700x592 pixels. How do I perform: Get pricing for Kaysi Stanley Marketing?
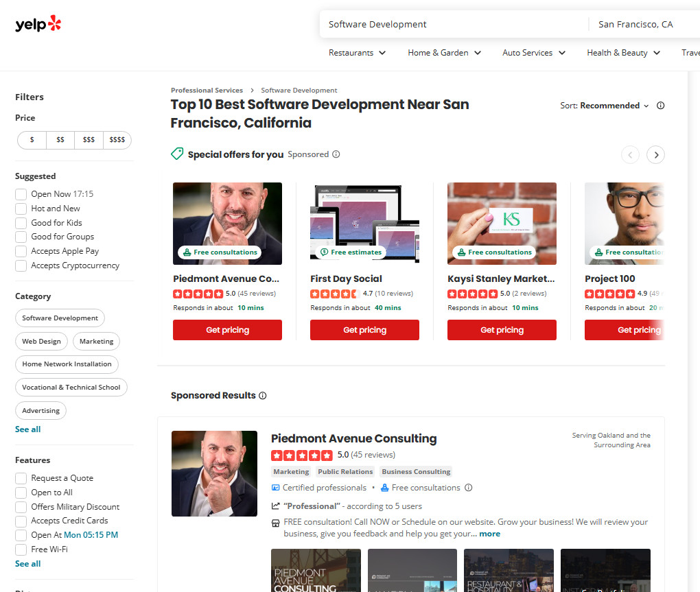click(502, 330)
